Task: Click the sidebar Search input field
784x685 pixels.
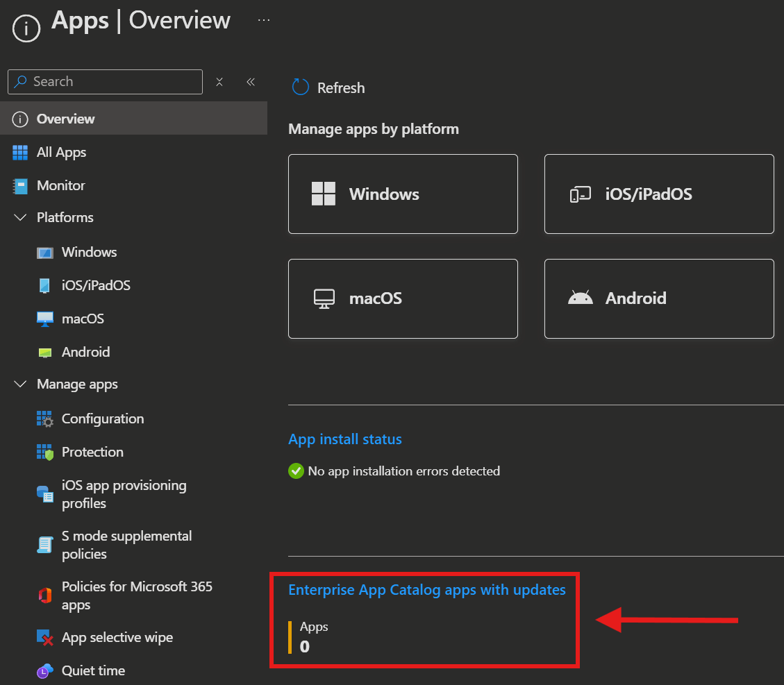Action: pos(105,82)
